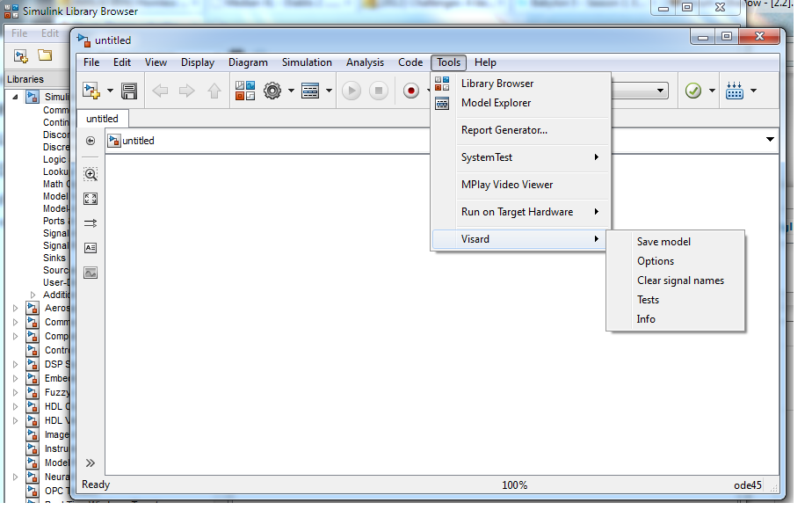Click the green checkmark Model Advisor icon
Image resolution: width=812 pixels, height=510 pixels.
(693, 91)
